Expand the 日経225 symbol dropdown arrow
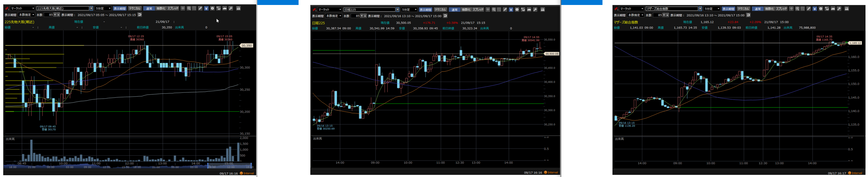This screenshot has height=177, width=868. click(x=397, y=10)
